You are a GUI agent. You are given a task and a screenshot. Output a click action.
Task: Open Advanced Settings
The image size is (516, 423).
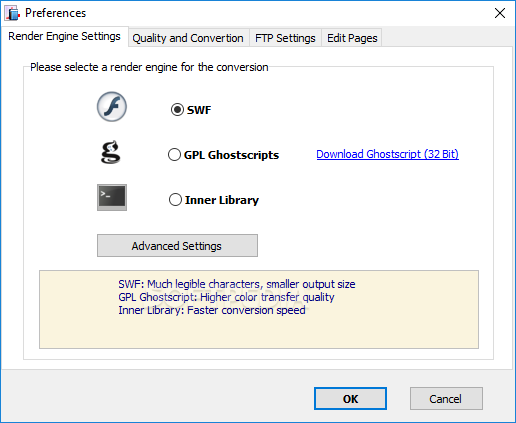(177, 246)
